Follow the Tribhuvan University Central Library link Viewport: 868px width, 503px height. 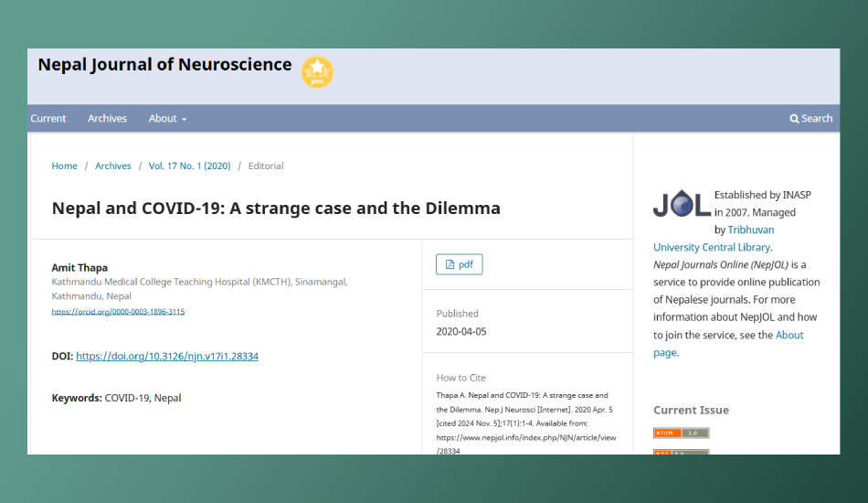click(x=714, y=239)
